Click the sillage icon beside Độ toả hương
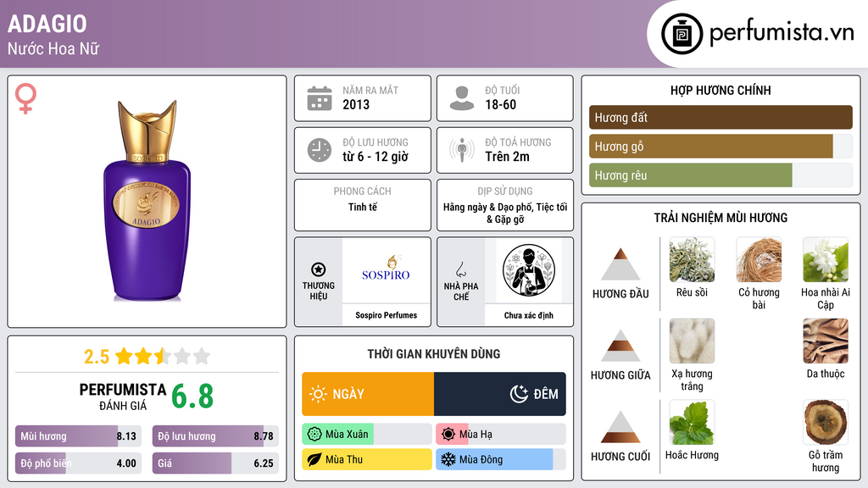 pyautogui.click(x=462, y=150)
